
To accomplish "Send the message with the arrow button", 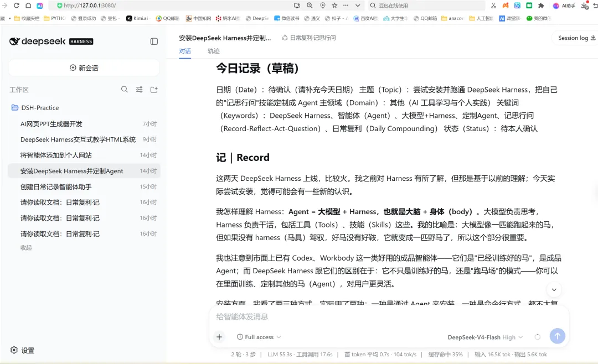I will tap(557, 336).
